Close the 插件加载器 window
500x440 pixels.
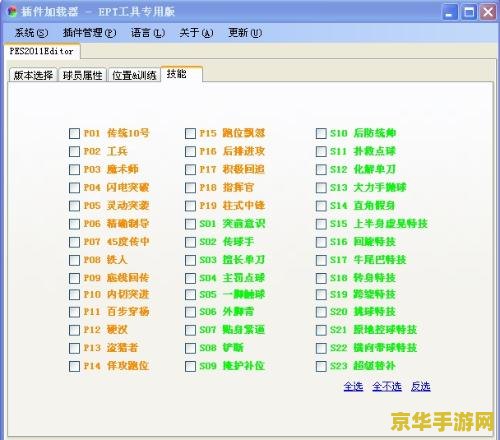click(x=488, y=13)
